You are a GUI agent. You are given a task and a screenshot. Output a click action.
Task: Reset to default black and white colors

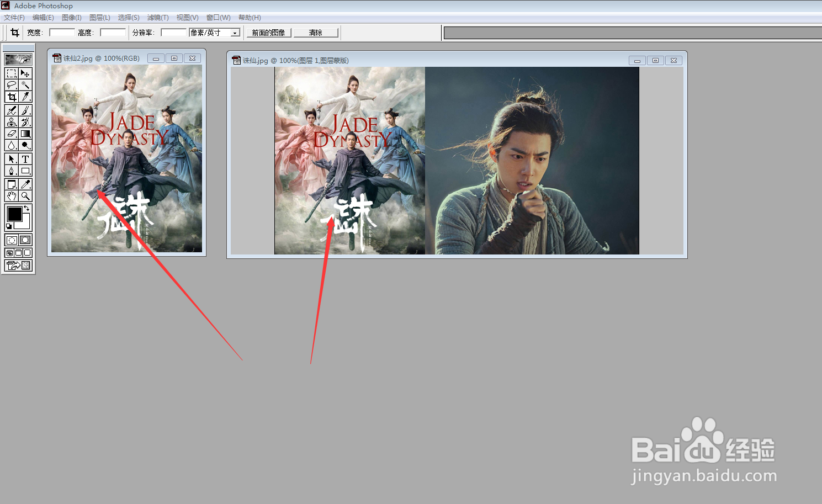[8, 226]
